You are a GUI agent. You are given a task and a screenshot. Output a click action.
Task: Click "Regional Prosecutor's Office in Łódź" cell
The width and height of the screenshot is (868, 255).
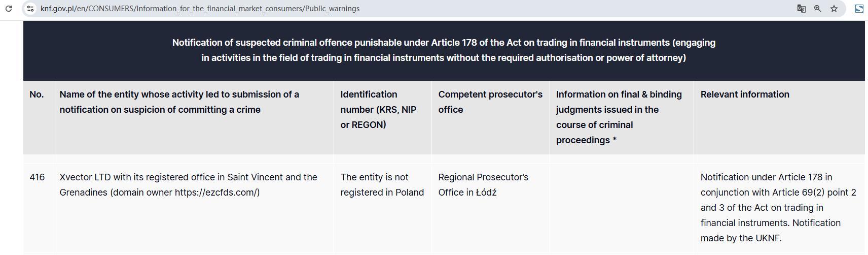(x=483, y=185)
